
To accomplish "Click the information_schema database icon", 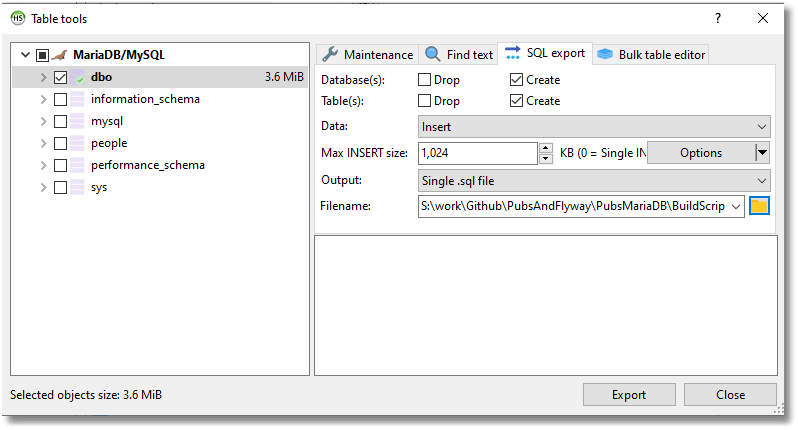I will [77, 99].
